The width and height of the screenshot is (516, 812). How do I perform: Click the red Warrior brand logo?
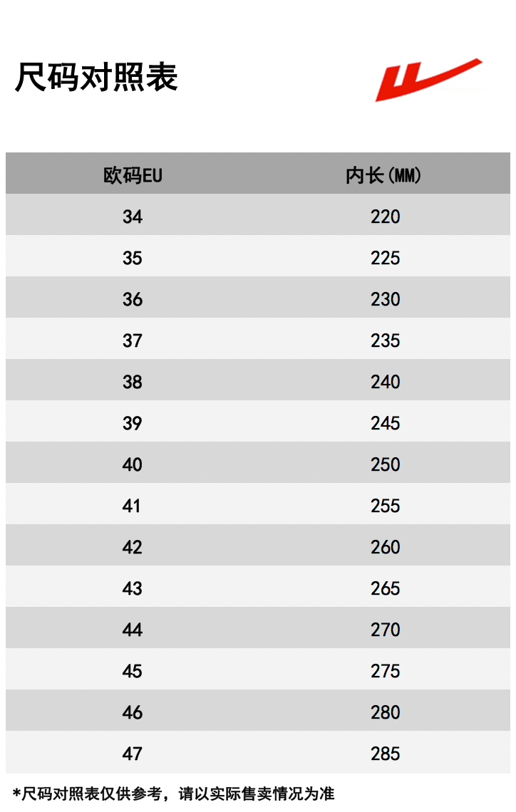tap(428, 80)
